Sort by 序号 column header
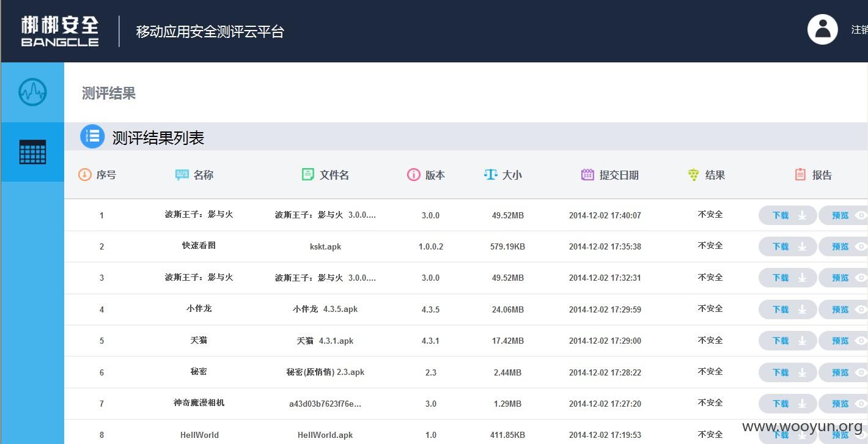This screenshot has width=868, height=444. 106,175
